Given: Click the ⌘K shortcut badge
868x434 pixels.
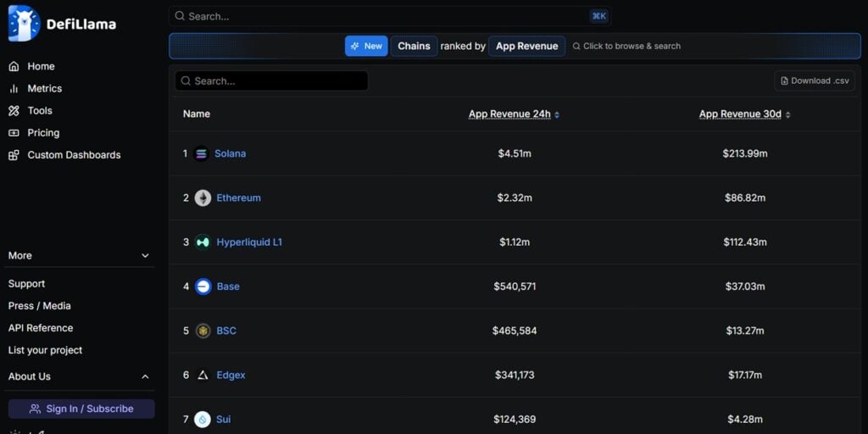Looking at the screenshot, I should [599, 16].
